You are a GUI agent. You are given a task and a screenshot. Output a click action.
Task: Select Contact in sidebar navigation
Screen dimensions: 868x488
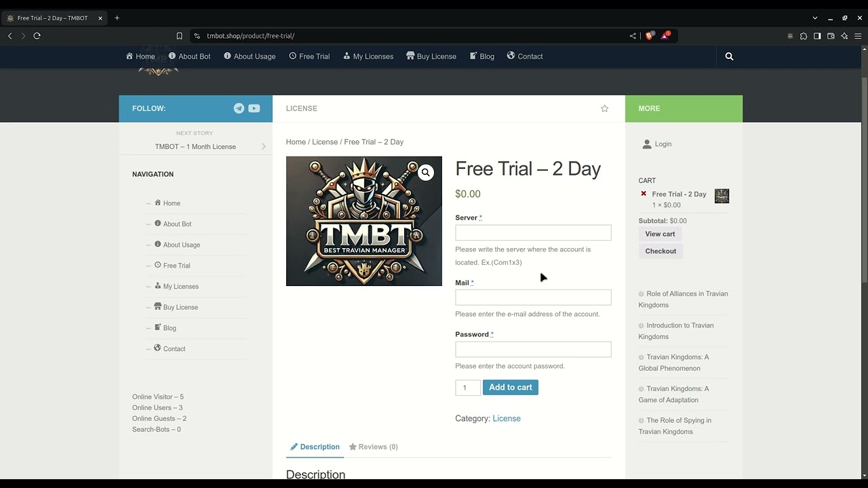tap(170, 348)
